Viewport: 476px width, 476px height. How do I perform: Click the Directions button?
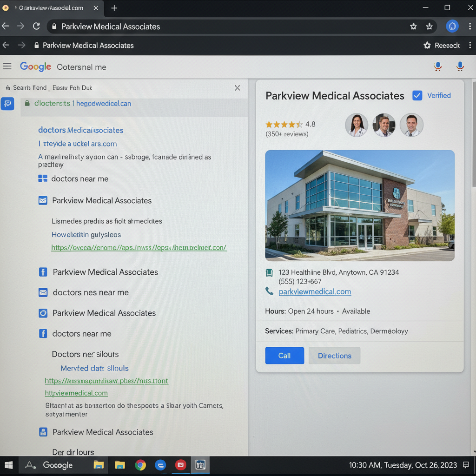[x=335, y=356]
